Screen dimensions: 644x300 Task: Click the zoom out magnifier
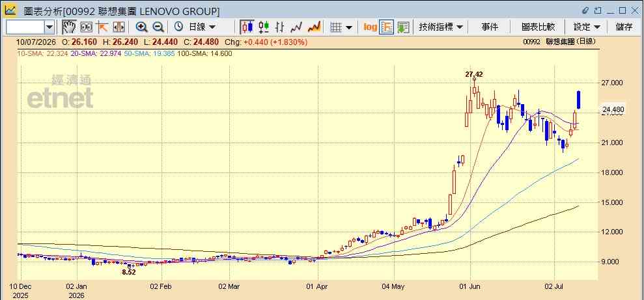coord(158,27)
